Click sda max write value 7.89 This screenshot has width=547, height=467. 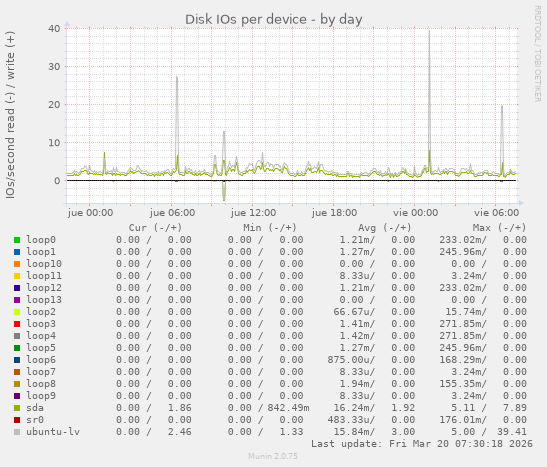[515, 408]
